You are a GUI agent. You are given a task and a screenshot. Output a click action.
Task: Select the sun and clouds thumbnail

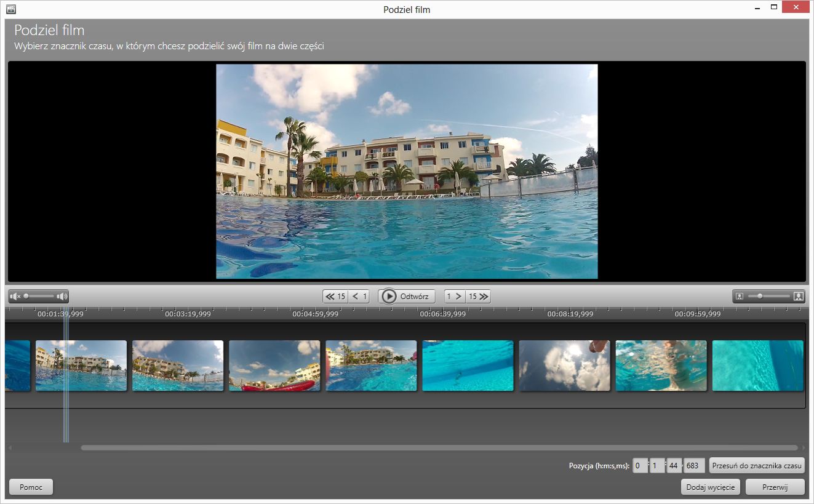point(565,366)
